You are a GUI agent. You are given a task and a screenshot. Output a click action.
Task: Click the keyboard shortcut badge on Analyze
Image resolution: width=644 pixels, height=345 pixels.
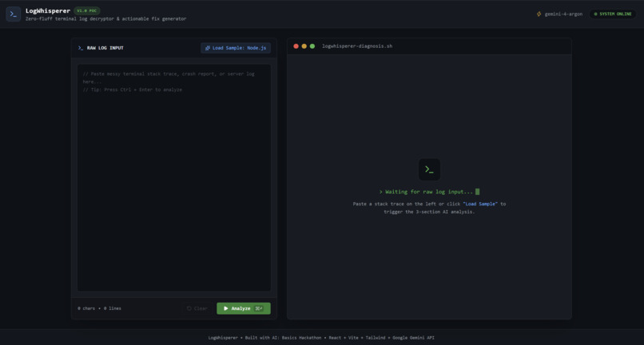click(x=258, y=308)
